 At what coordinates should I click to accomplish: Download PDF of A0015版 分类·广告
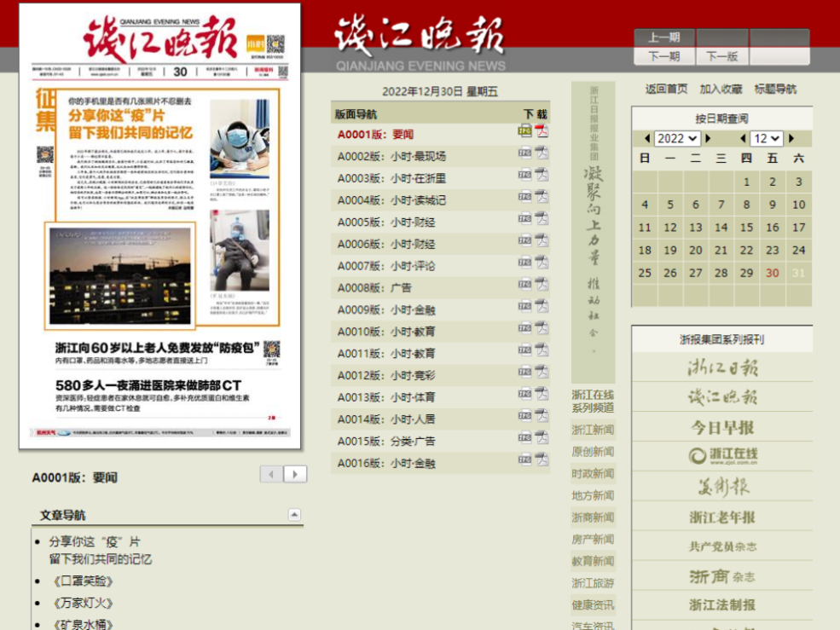(542, 437)
